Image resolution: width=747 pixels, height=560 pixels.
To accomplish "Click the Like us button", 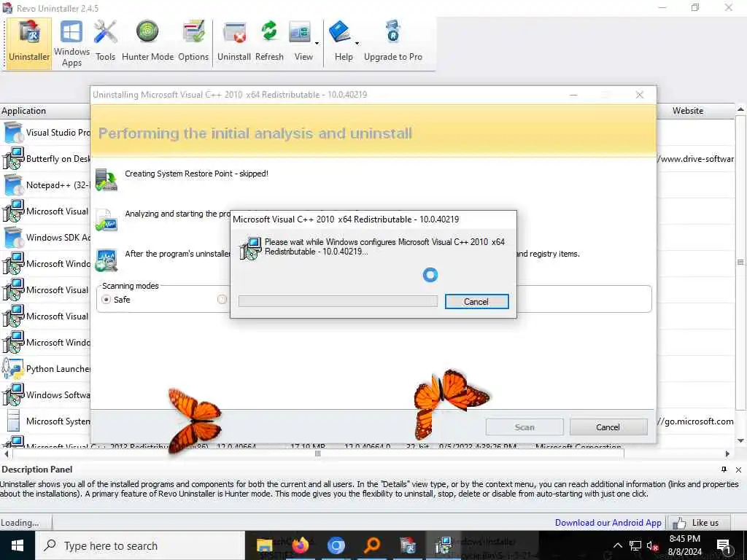I will (x=699, y=523).
